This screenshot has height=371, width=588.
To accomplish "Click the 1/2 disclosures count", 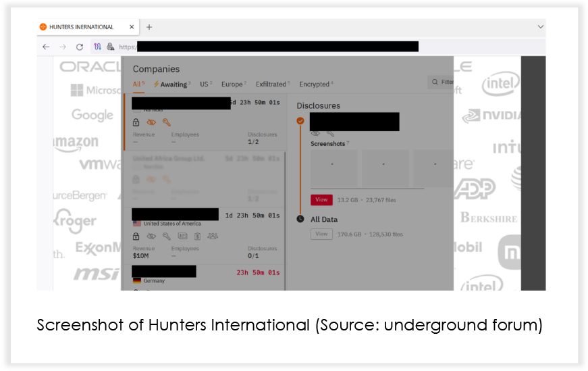I will pos(253,142).
